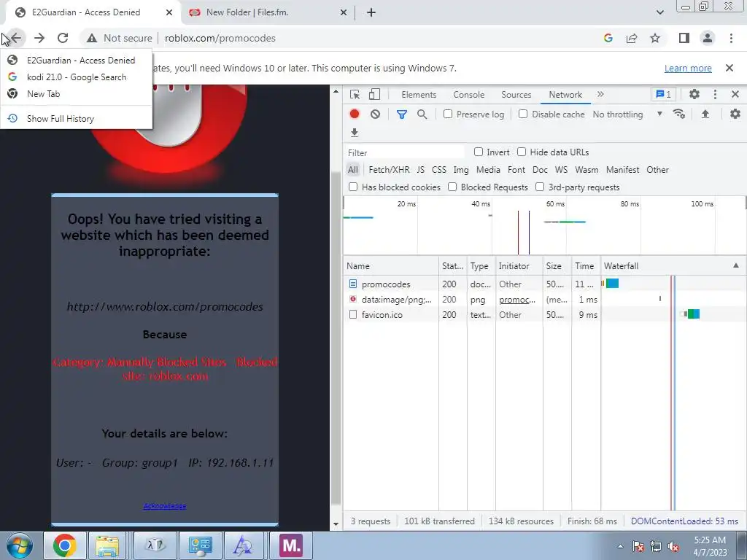Show hidden icons in system tray

(x=620, y=546)
